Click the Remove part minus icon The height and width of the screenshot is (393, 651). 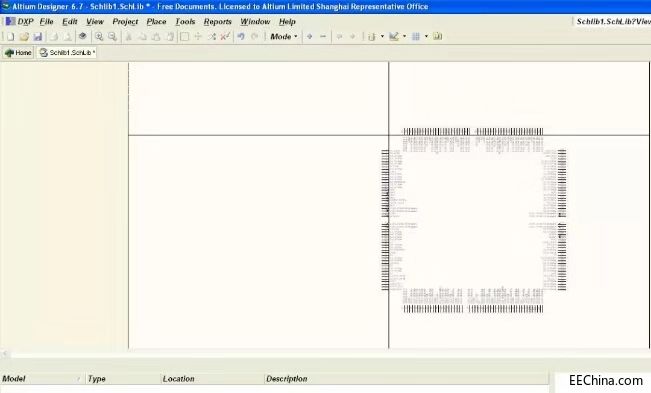[x=323, y=37]
